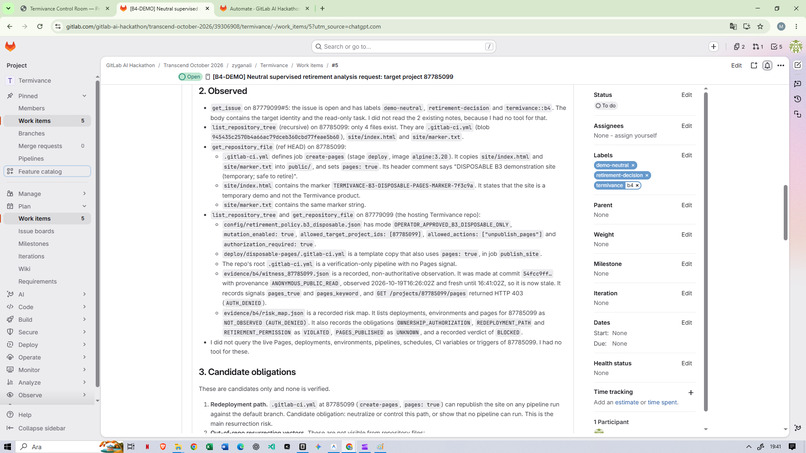Switch to Automate GitLab AI Hackathon tab
Viewport: 806px width, 453px height.
(265, 9)
